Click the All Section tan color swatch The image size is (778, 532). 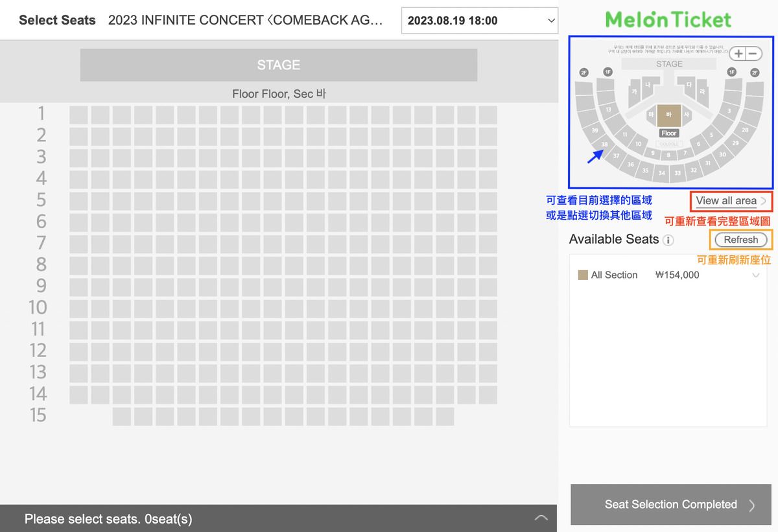click(582, 275)
